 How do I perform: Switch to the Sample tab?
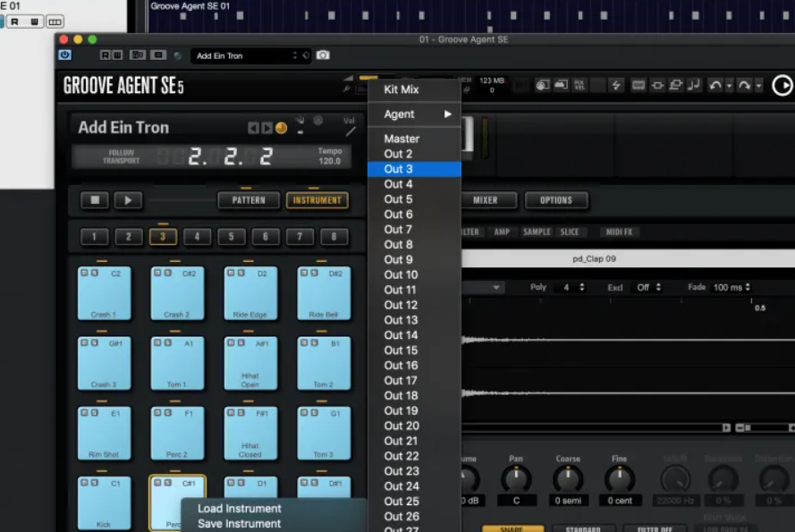537,232
